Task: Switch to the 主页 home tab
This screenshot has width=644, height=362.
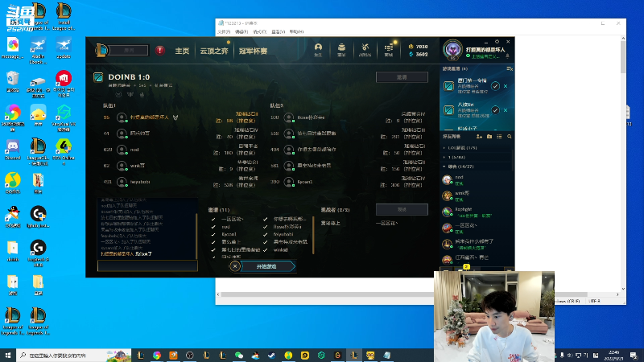Action: 183,51
